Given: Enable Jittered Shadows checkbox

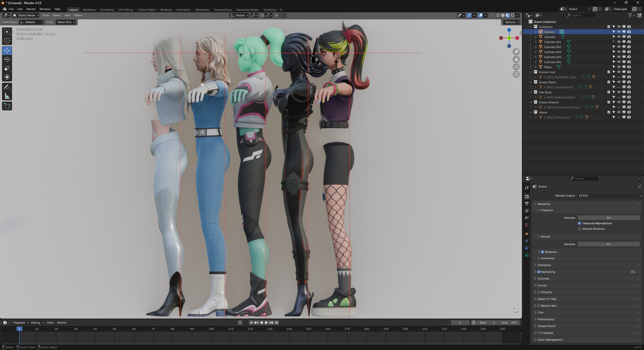Looking at the screenshot, I should click(x=579, y=229).
